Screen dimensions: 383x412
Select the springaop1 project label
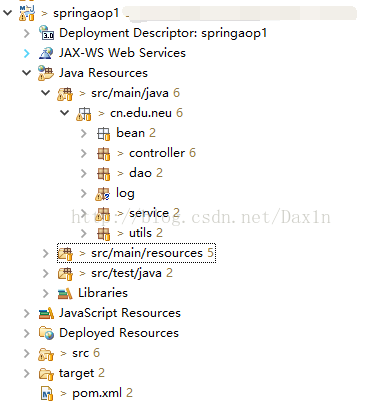[x=86, y=13]
